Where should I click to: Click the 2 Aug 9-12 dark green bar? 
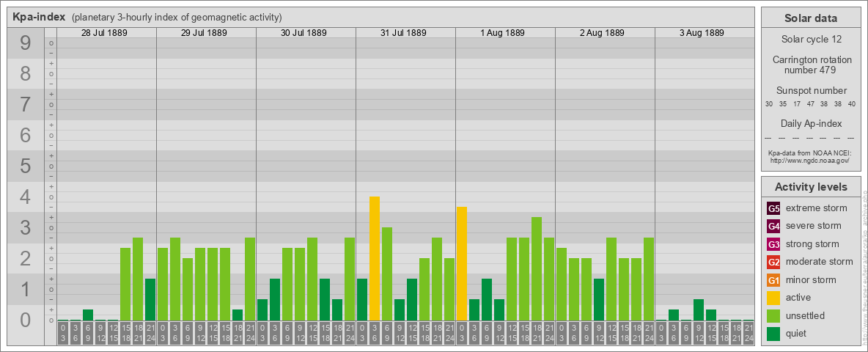click(599, 299)
